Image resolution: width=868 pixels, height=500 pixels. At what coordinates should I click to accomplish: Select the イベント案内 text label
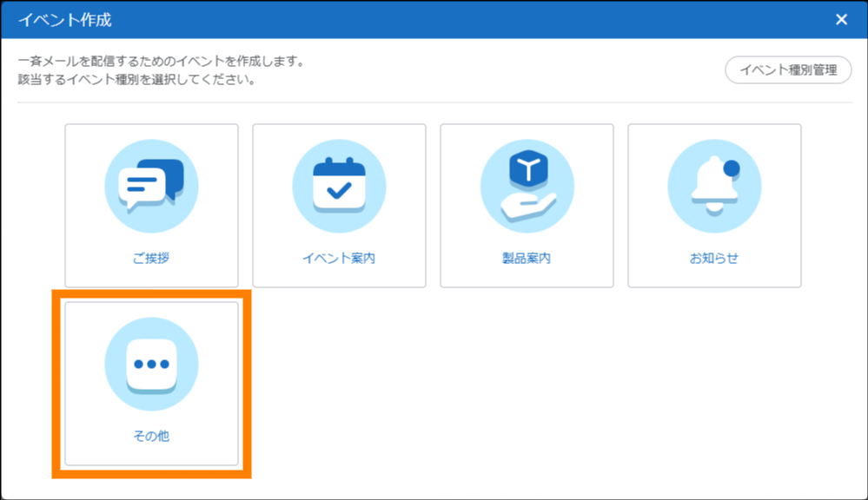pyautogui.click(x=339, y=259)
